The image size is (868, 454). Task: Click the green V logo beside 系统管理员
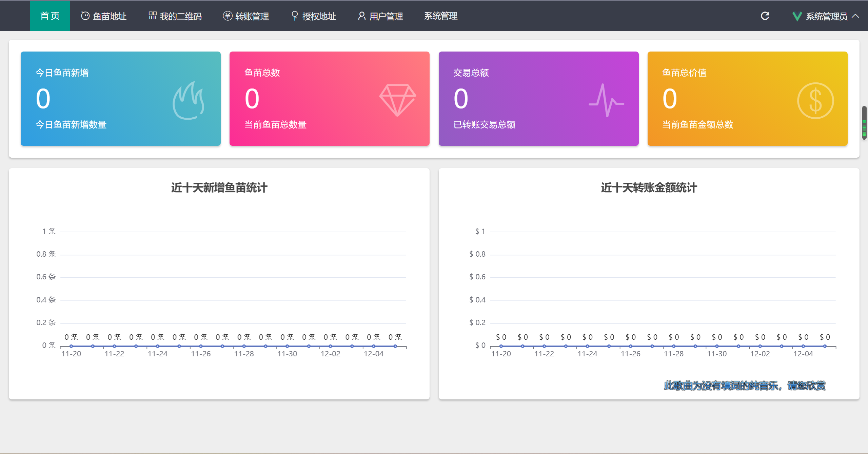point(797,16)
